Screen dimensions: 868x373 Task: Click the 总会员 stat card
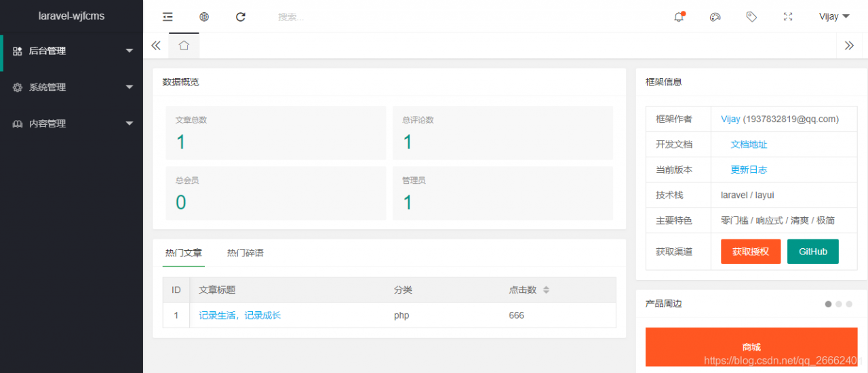click(275, 193)
